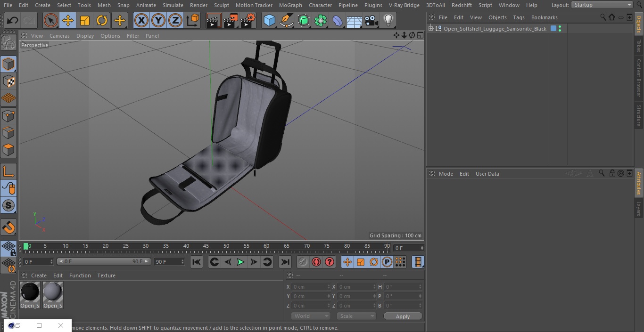Screen dimensions: 644x332
Task: Open the Render Settings
Action: tap(248, 20)
